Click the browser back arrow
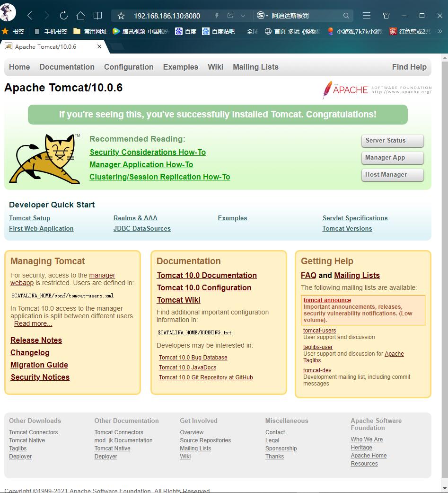The height and width of the screenshot is (493, 448). point(30,16)
